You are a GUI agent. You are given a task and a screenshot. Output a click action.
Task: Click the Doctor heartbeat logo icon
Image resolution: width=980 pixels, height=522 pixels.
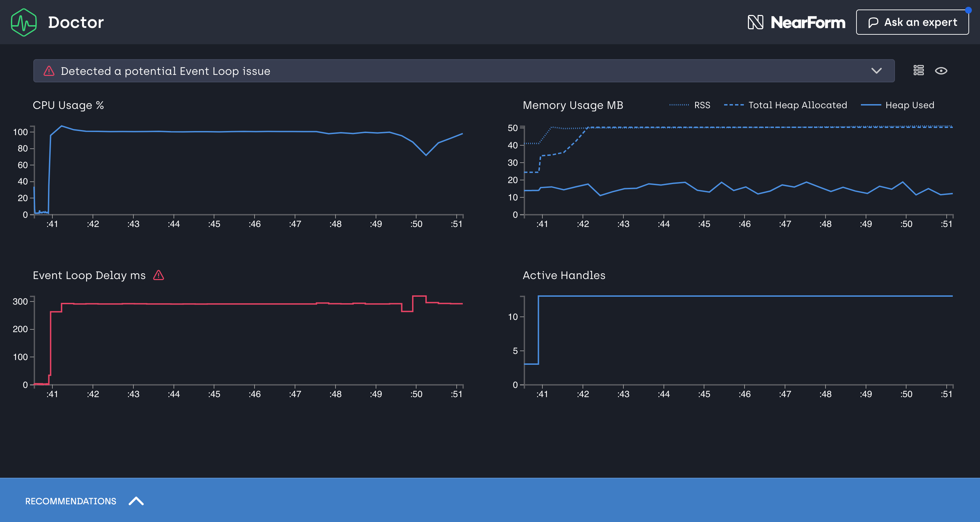click(x=23, y=22)
